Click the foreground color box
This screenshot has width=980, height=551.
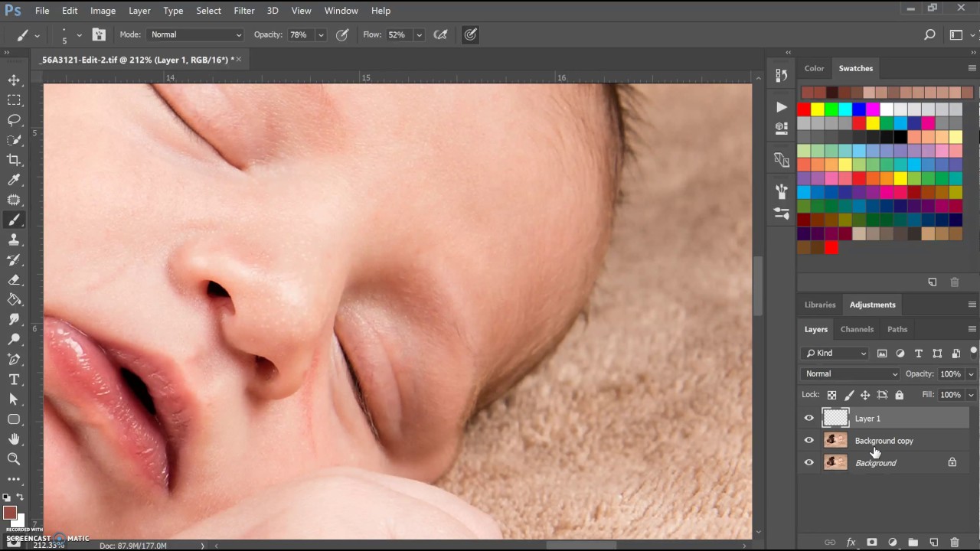(9, 514)
